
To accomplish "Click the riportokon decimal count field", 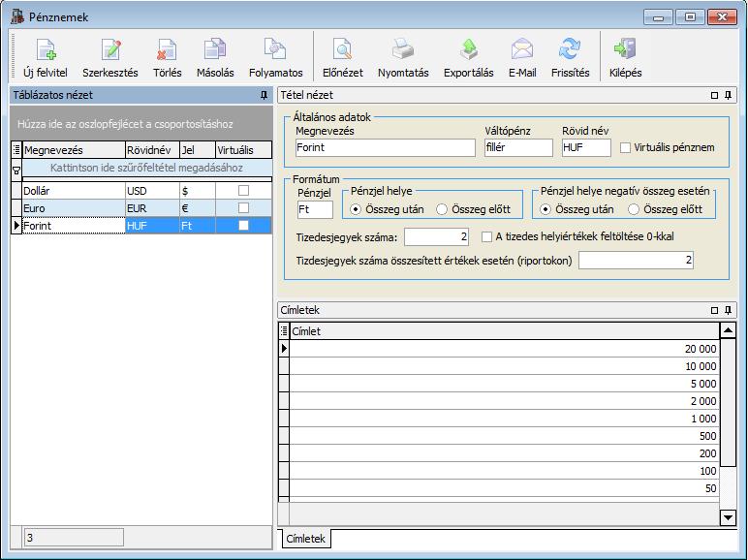I will (636, 261).
